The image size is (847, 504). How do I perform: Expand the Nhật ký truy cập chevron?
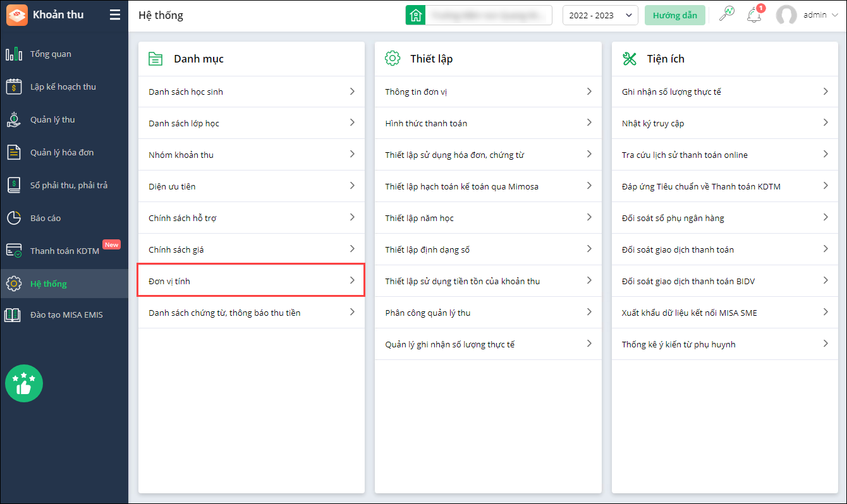[x=826, y=123]
